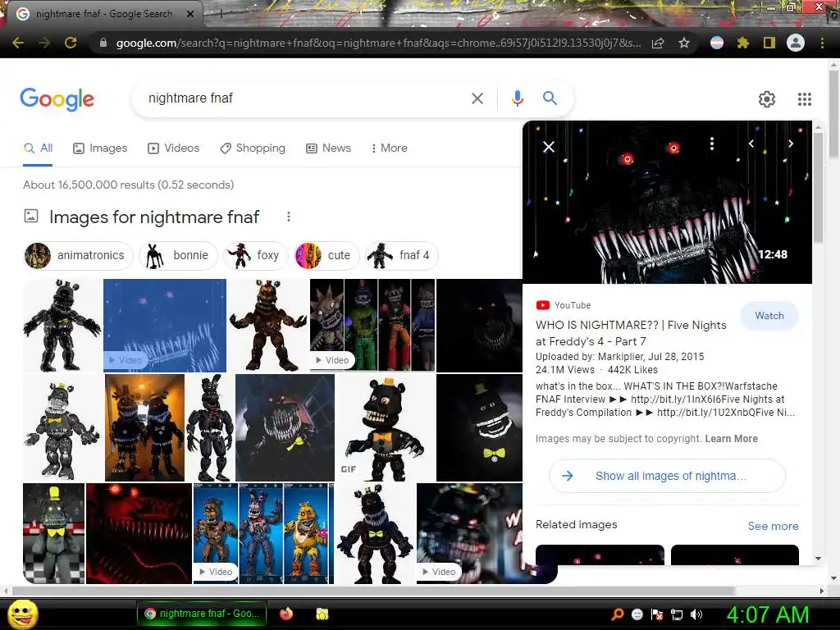
Task: Open WHO IS NIGHTMARE?? video title link
Action: coord(631,333)
